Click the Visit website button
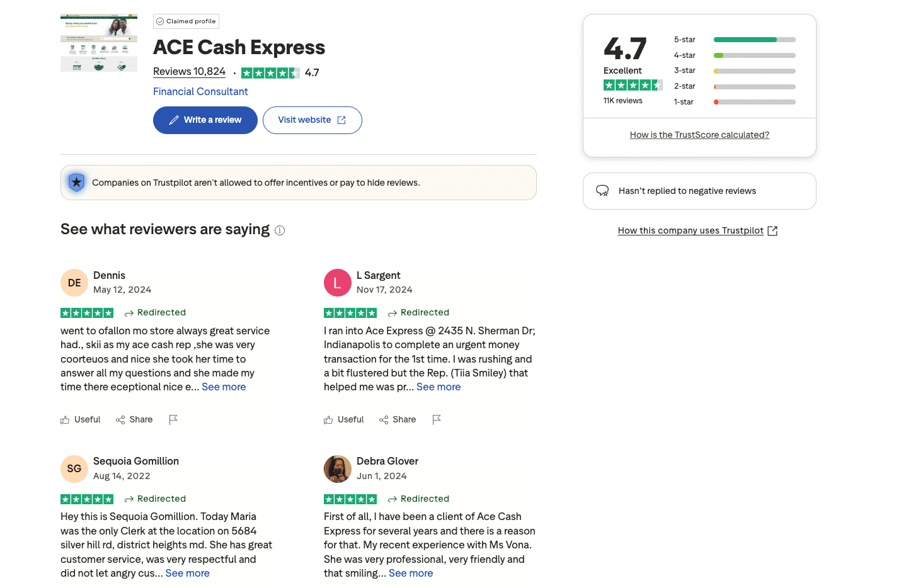The height and width of the screenshot is (588, 906). coord(312,120)
